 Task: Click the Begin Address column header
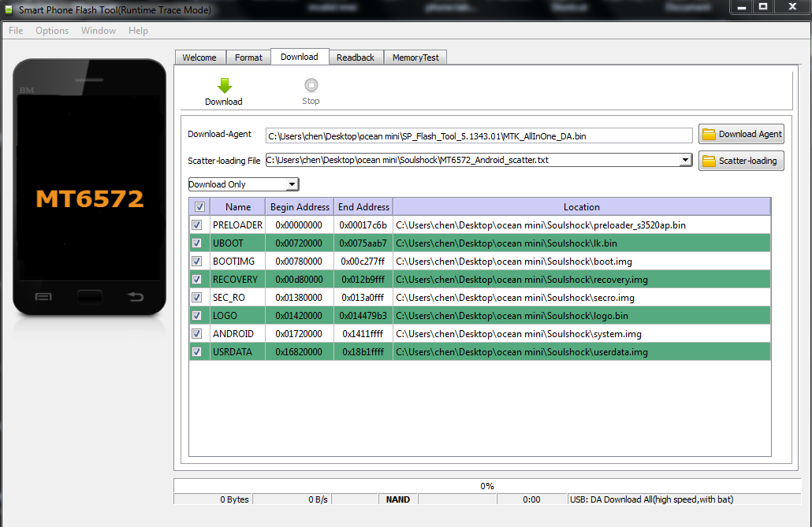click(x=300, y=207)
